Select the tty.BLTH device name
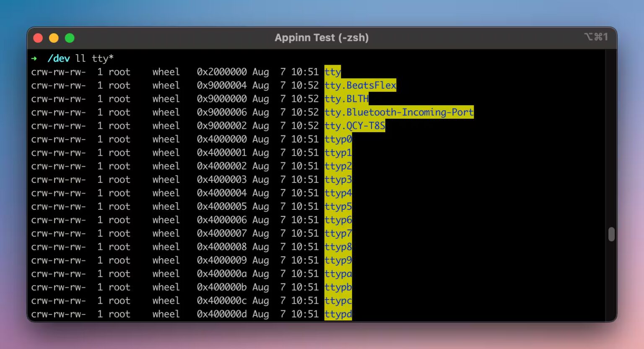 pyautogui.click(x=346, y=99)
